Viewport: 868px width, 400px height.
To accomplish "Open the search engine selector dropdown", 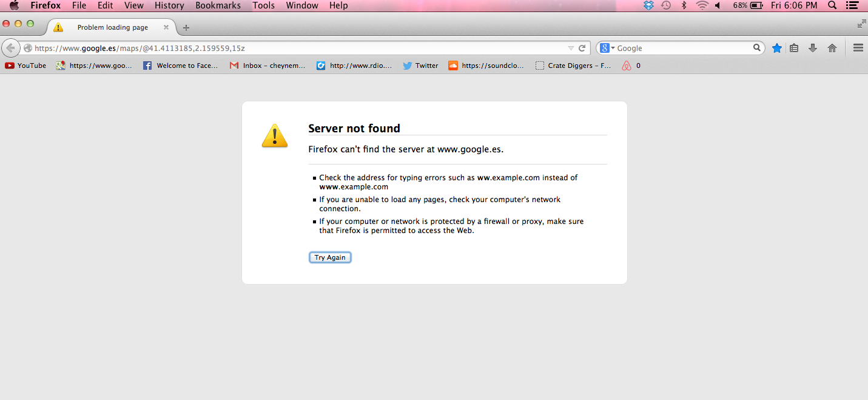I will [608, 48].
